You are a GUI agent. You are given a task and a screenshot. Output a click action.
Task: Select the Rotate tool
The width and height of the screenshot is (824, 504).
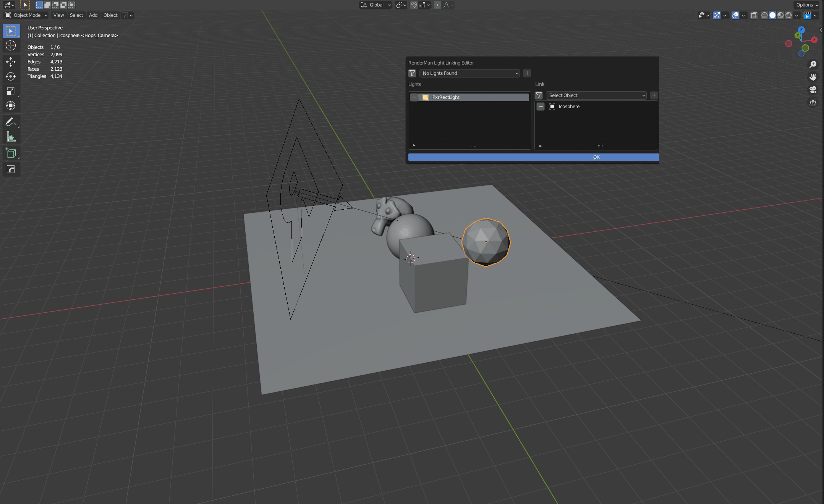(x=11, y=76)
